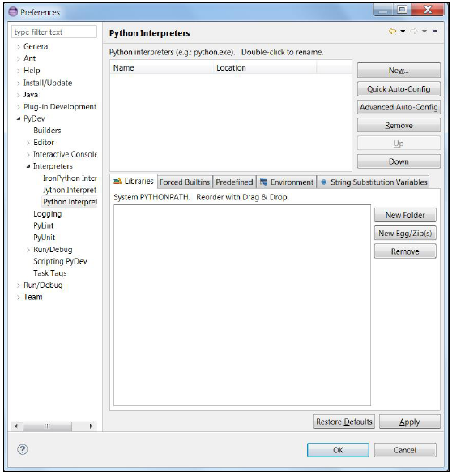The image size is (452, 476).
Task: Minimize the Preferences window
Action: (x=383, y=10)
